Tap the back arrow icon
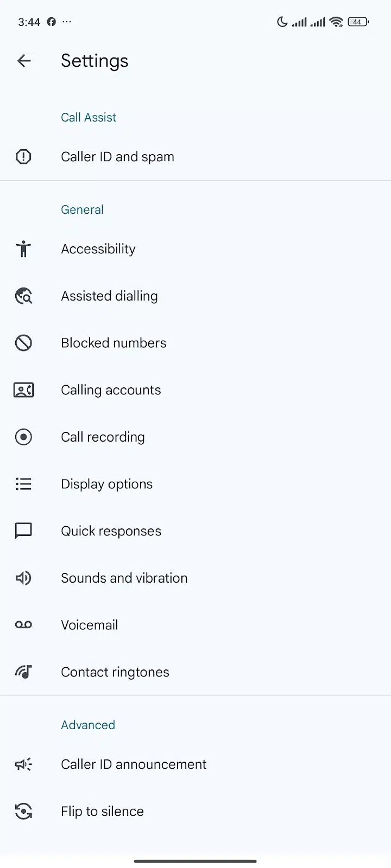 [x=24, y=61]
